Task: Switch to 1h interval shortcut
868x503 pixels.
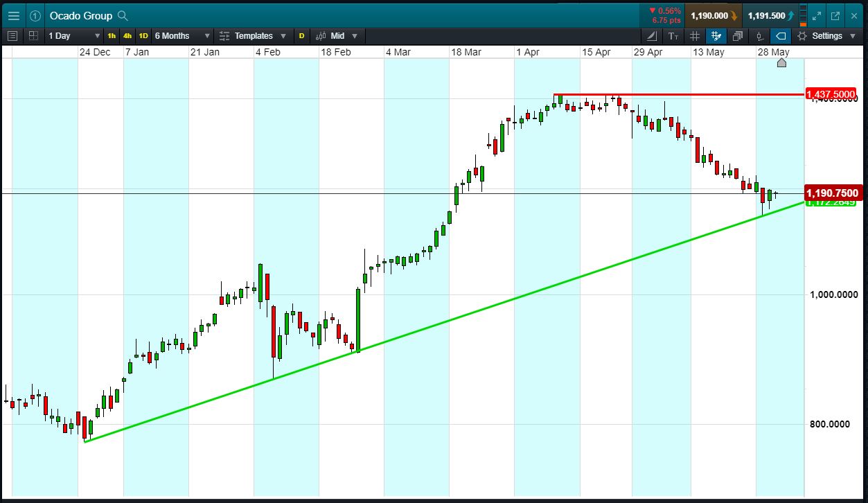Action: (112, 35)
